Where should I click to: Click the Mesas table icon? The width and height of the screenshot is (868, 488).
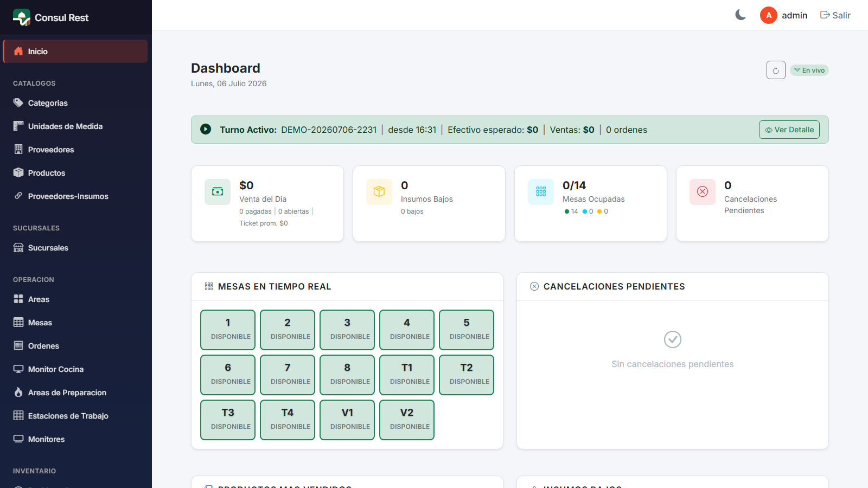point(18,322)
